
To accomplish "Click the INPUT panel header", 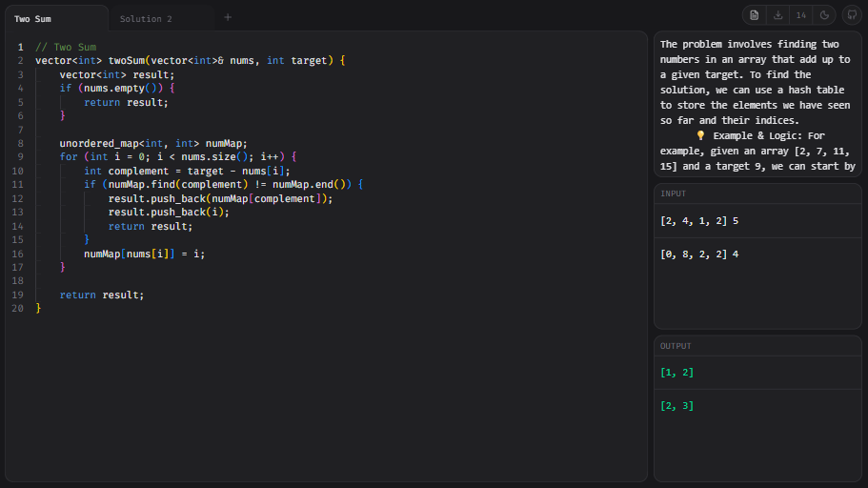I will (x=757, y=193).
